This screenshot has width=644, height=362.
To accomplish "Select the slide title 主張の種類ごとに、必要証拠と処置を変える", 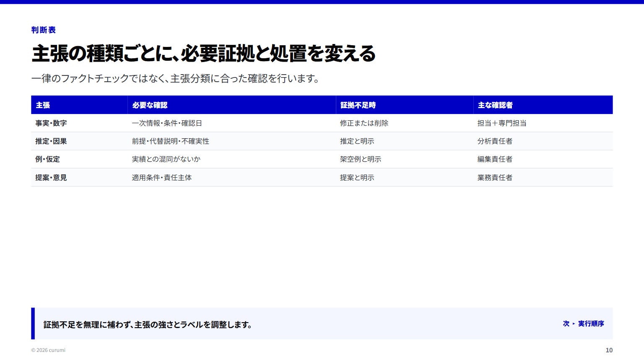I will click(203, 54).
